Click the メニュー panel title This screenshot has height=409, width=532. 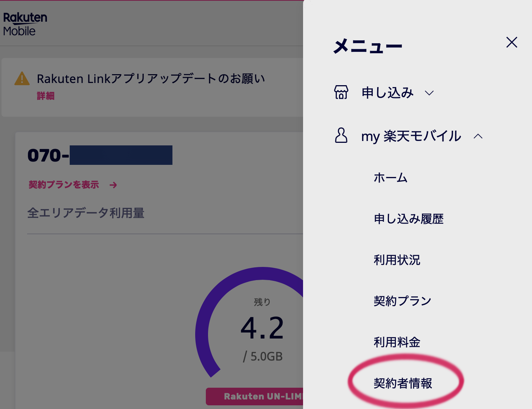(x=368, y=47)
